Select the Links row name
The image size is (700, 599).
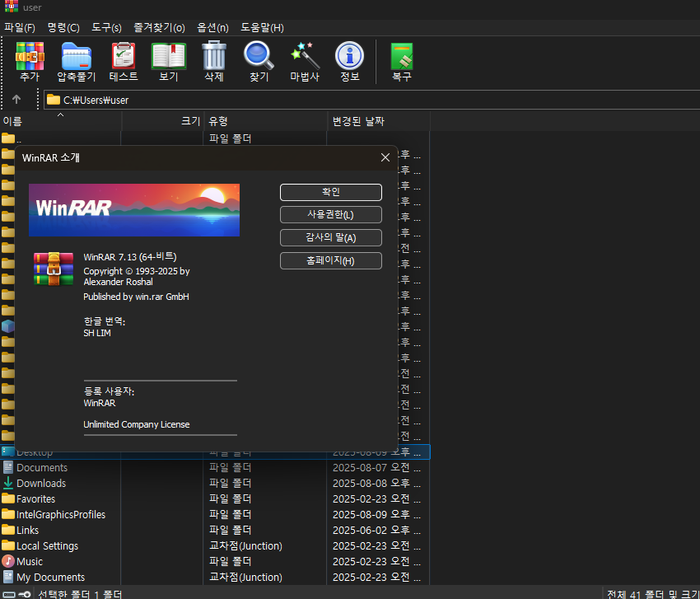pyautogui.click(x=28, y=531)
